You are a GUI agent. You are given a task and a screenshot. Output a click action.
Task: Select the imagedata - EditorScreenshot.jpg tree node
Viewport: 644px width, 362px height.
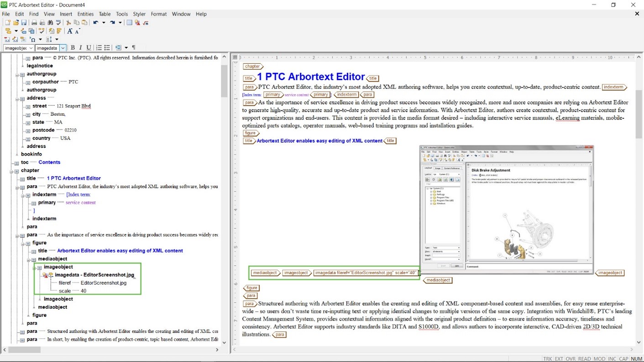click(x=94, y=275)
